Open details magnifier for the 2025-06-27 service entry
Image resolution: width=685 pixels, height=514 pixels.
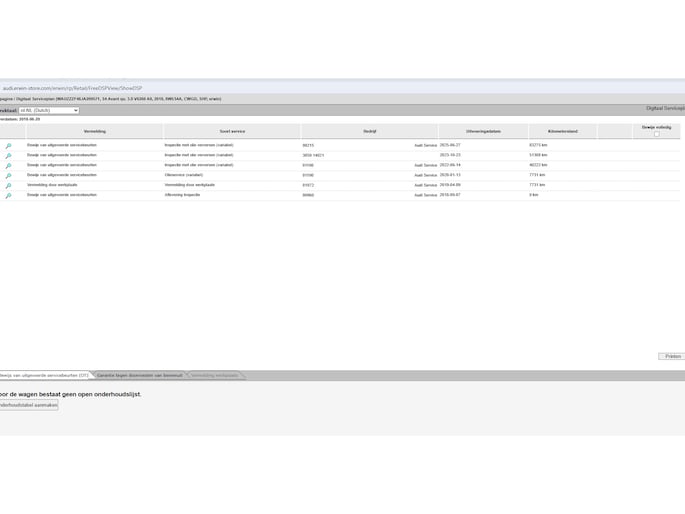(x=8, y=146)
